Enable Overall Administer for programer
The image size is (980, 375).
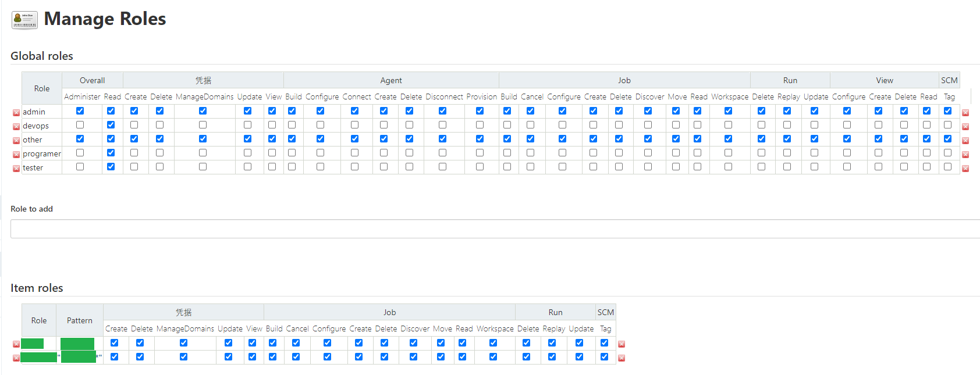click(x=80, y=152)
